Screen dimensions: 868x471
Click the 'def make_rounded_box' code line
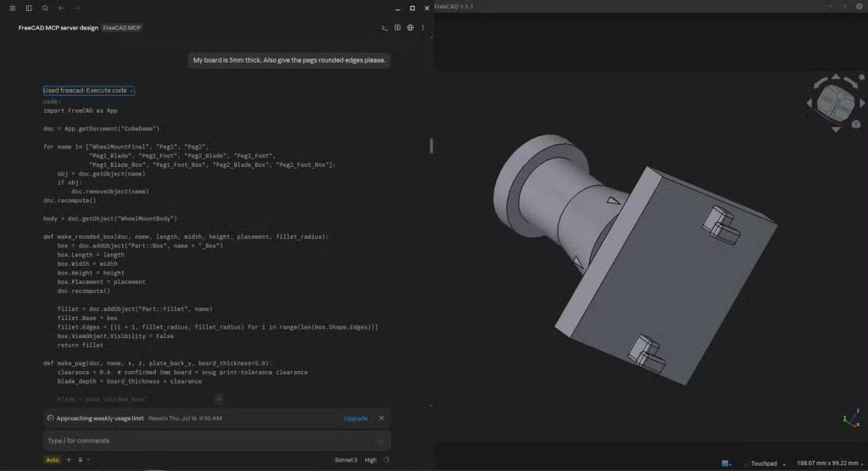[186, 236]
